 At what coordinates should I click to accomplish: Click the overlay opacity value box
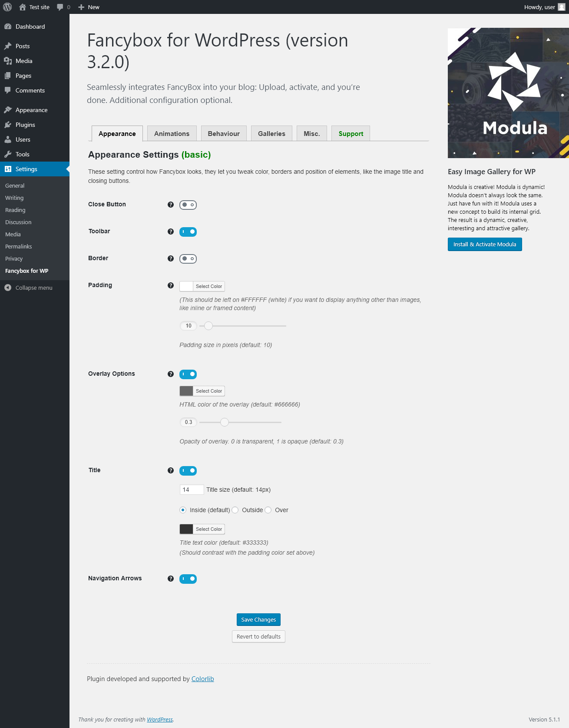click(x=189, y=422)
